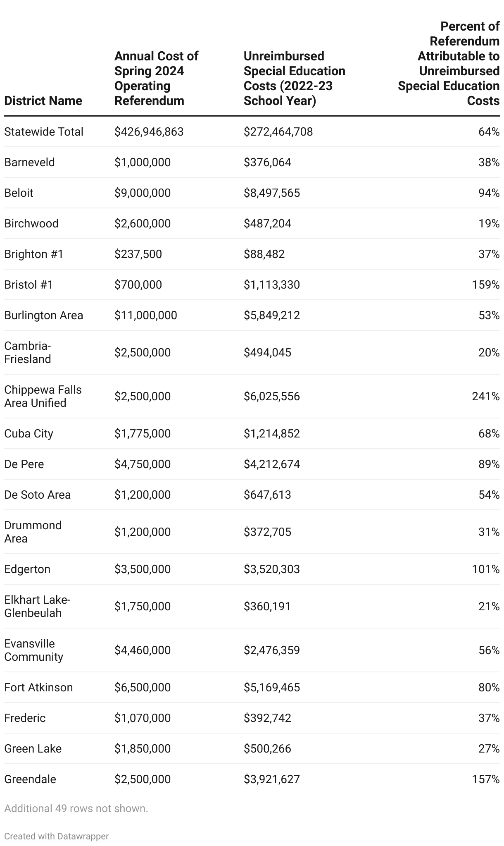The image size is (504, 846).
Task: Click Brighton #1's $237,500 referendum cost
Action: [x=138, y=254]
